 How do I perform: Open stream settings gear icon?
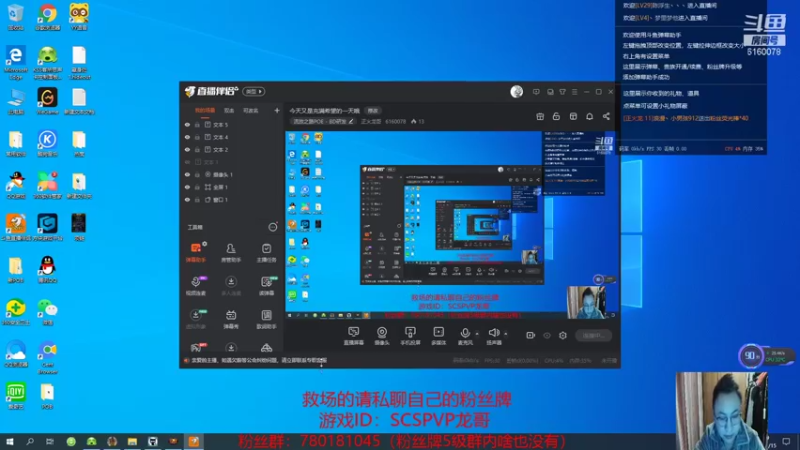click(x=563, y=335)
